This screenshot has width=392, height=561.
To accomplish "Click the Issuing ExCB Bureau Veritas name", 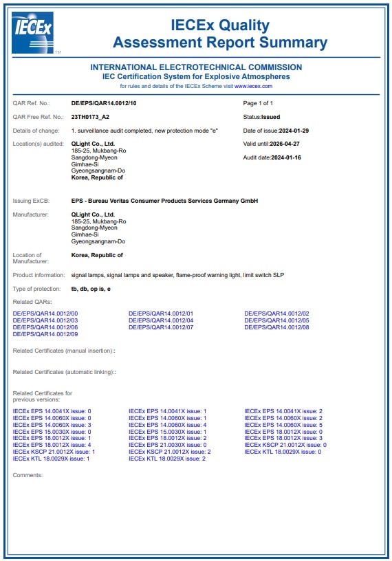I will click(164, 201).
